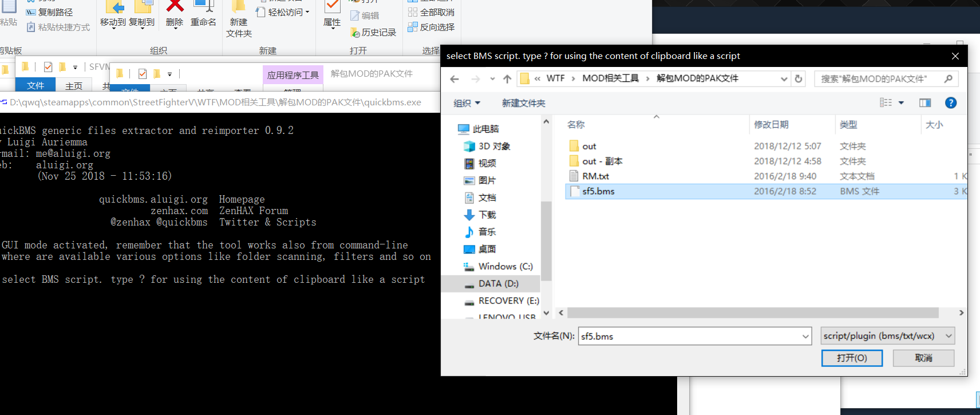Click the navigation tree scroll-down arrow

point(546,313)
